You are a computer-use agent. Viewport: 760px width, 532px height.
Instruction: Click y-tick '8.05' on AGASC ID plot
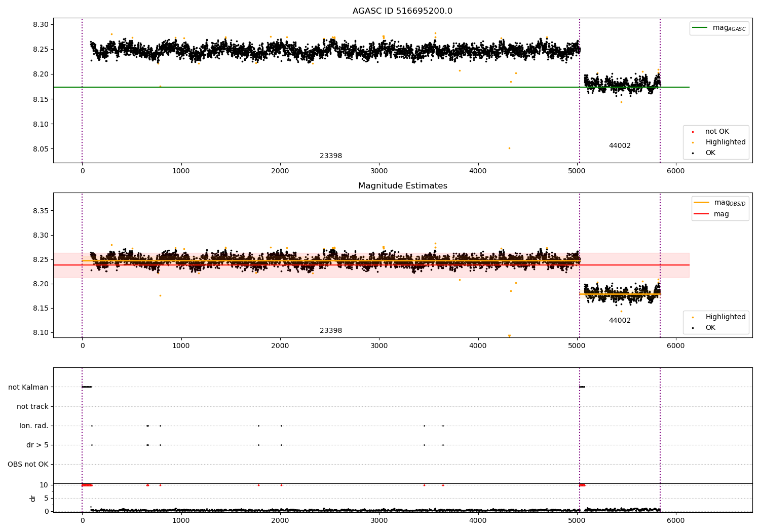[x=41, y=149]
